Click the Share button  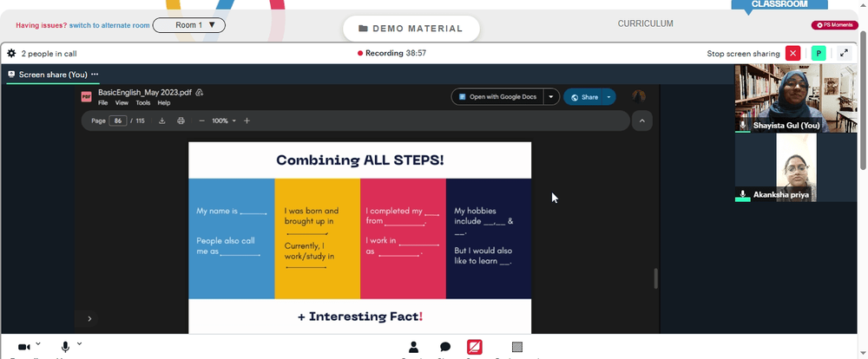583,97
